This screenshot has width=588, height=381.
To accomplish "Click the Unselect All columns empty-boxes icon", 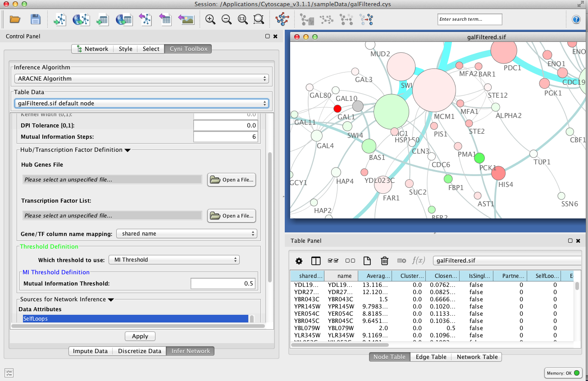I will click(350, 261).
